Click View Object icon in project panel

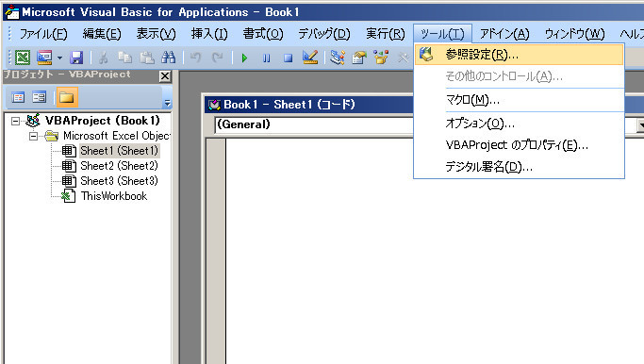[x=39, y=97]
